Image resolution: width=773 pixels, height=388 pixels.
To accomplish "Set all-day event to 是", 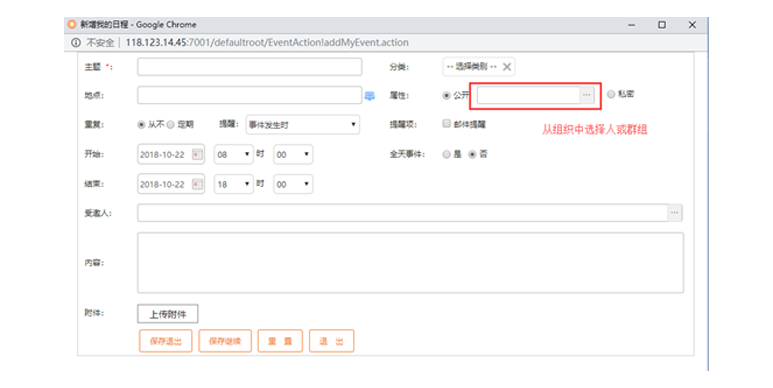I will (447, 154).
